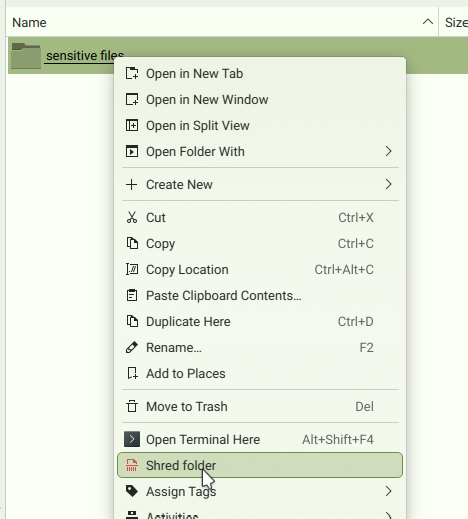Image resolution: width=468 pixels, height=519 pixels.
Task: Click the Shred folder shredder icon
Action: click(x=132, y=465)
